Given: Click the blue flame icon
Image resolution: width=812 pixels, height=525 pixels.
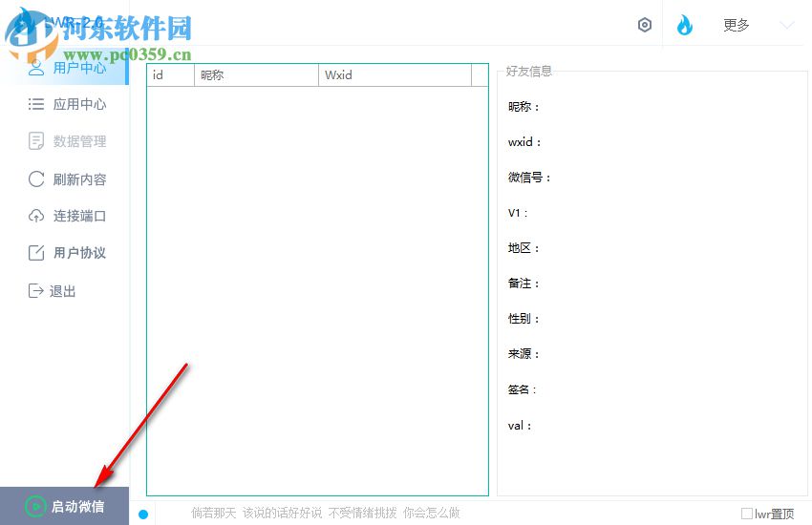Looking at the screenshot, I should (x=685, y=25).
